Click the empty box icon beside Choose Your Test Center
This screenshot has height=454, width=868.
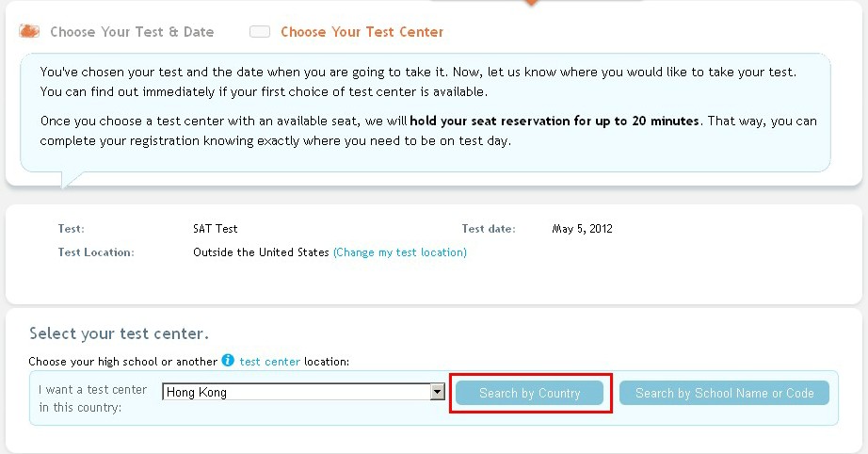(x=260, y=32)
